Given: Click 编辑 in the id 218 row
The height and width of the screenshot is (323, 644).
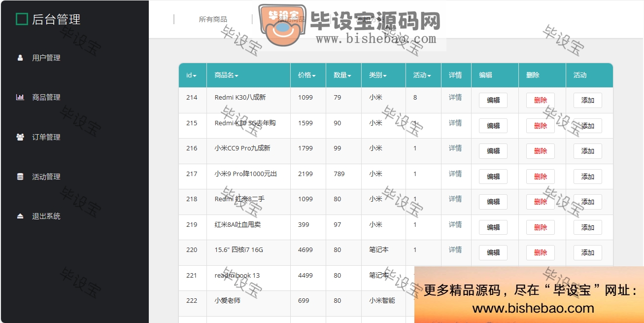Looking at the screenshot, I should click(x=493, y=202).
